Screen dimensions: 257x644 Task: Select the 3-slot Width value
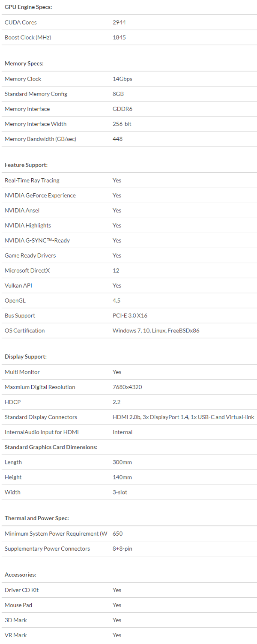tap(120, 492)
